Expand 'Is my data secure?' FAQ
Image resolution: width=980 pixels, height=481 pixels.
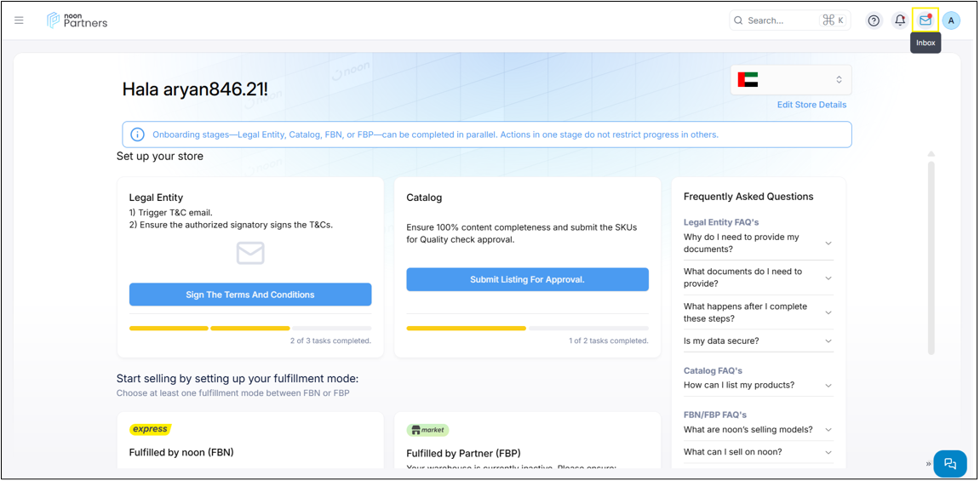(x=758, y=341)
